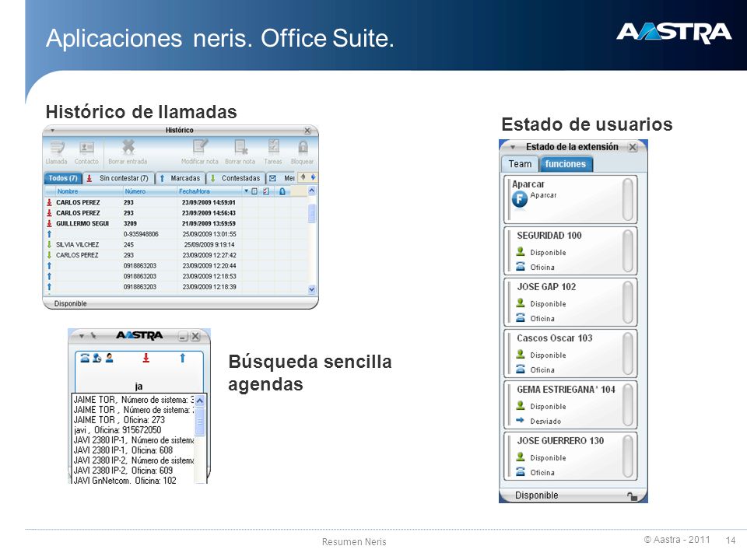Switch to the Sin contestar (7) tab

click(x=119, y=178)
